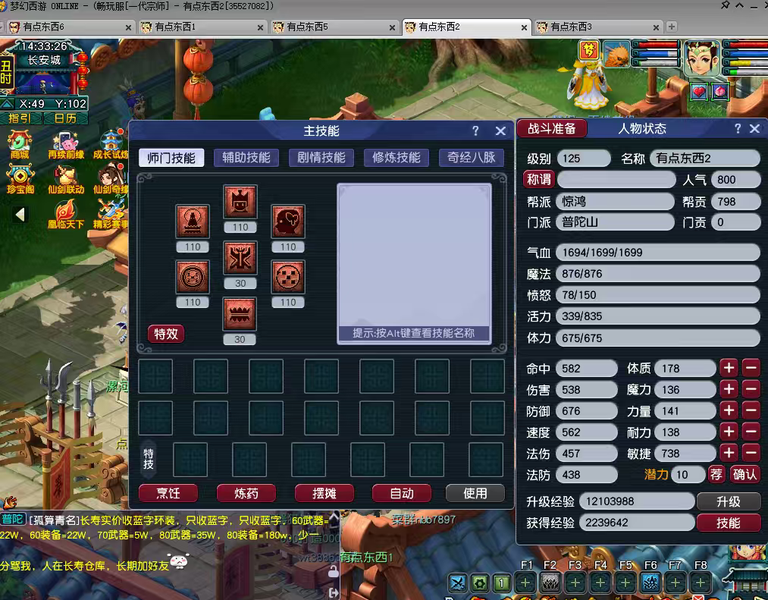Click the 自动 auto button
Screen dimensions: 768x600
point(402,493)
